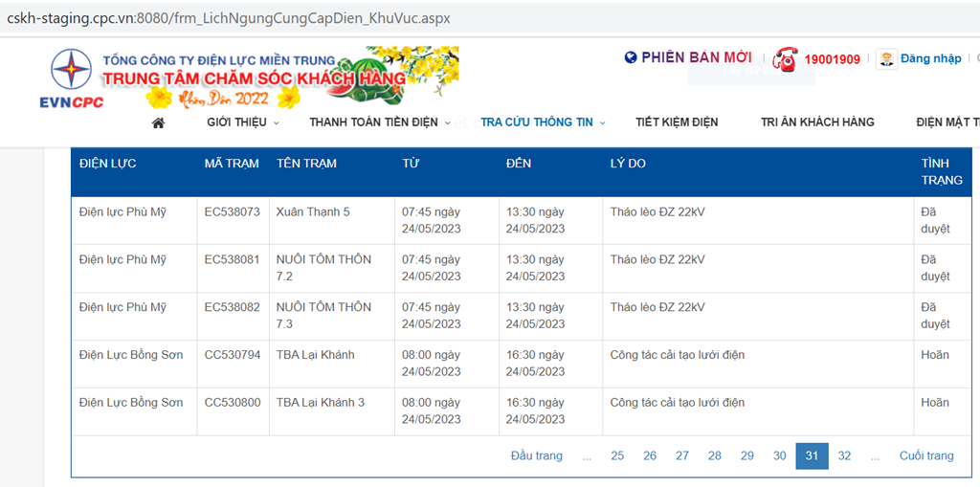Screen dimensions: 980x487
Task: Expand the Giới thiệu menu
Action: coord(243,122)
